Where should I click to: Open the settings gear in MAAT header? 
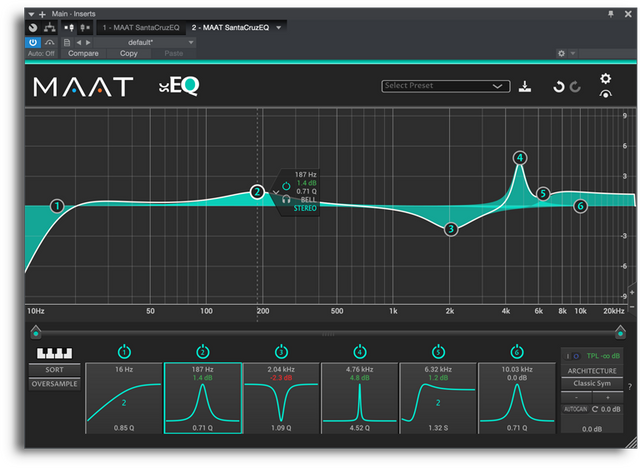click(x=605, y=79)
